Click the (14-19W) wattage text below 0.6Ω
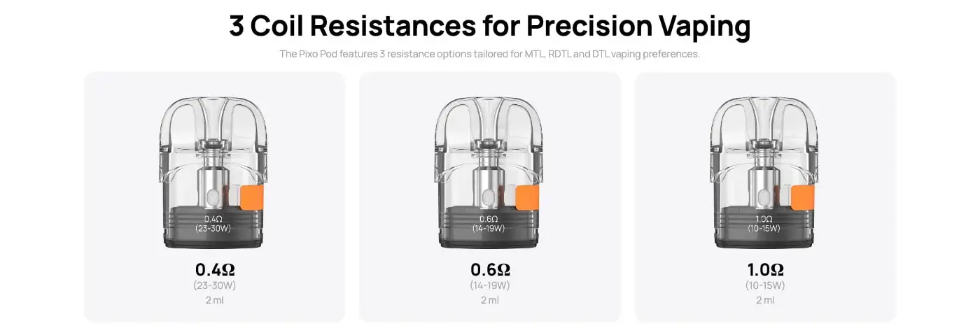 click(490, 285)
